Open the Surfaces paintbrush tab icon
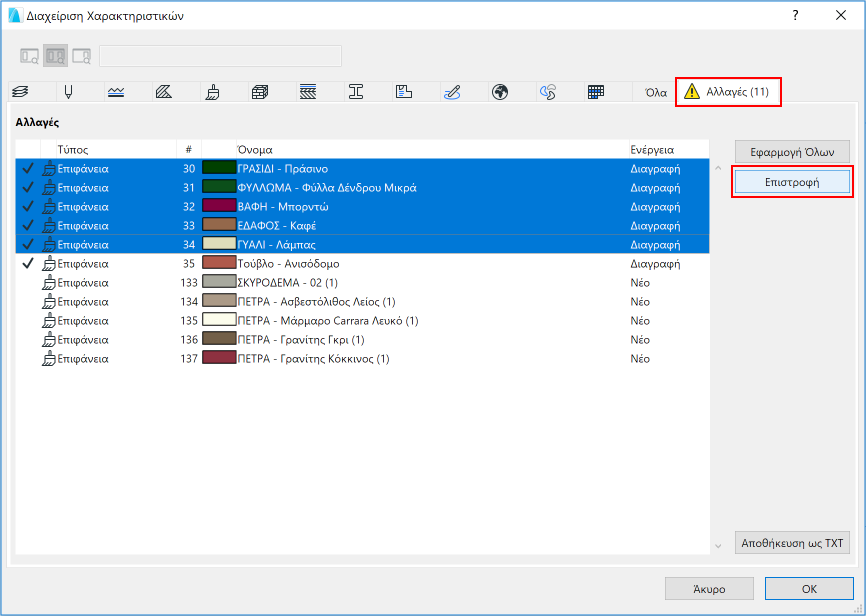The height and width of the screenshot is (616, 866). click(212, 92)
